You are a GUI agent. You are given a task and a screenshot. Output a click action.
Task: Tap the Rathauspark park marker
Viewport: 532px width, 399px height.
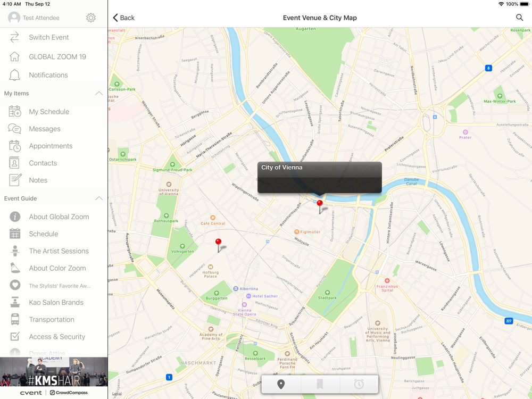[166, 218]
